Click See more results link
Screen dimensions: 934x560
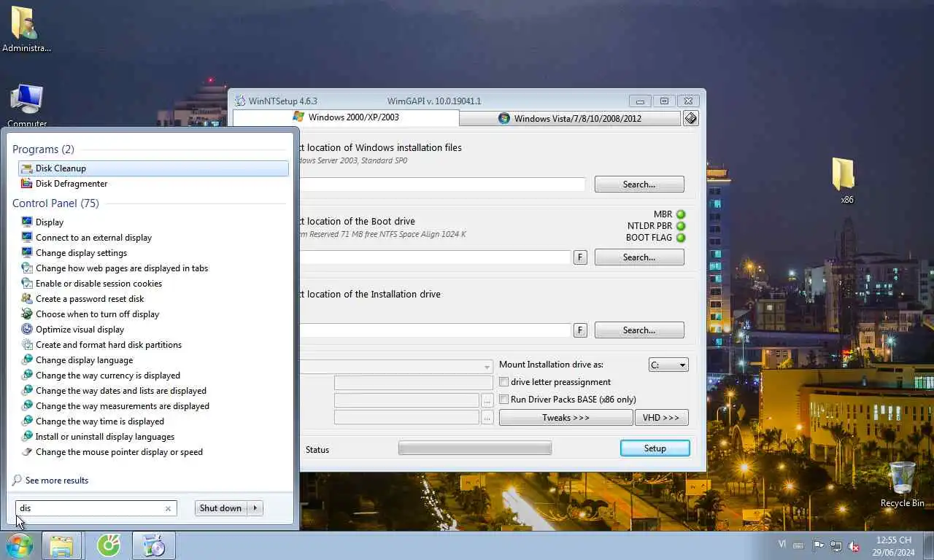click(x=57, y=481)
